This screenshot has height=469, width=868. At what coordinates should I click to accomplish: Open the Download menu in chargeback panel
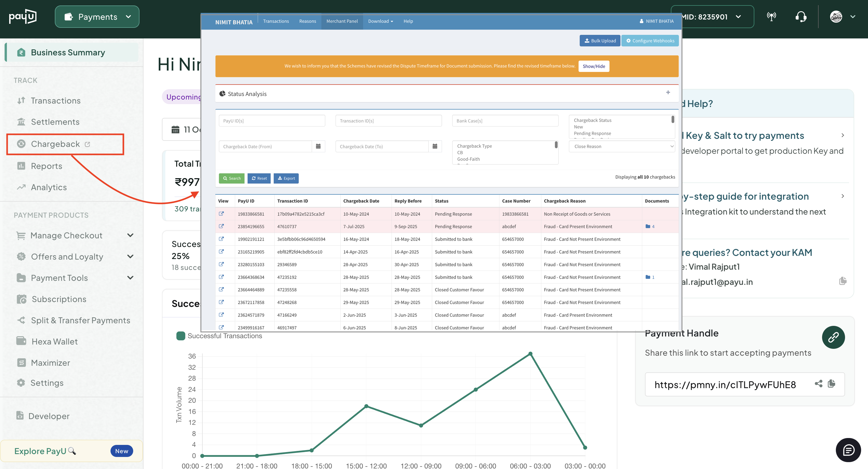pos(380,21)
